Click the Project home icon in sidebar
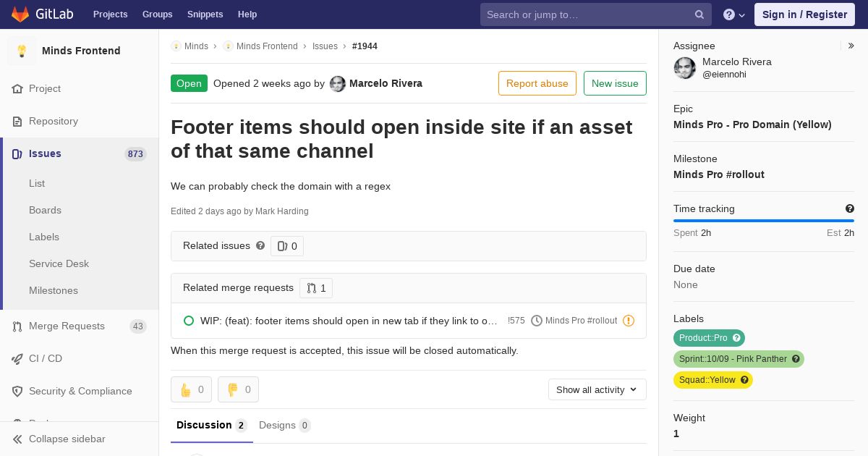This screenshot has height=456, width=868. point(17,89)
